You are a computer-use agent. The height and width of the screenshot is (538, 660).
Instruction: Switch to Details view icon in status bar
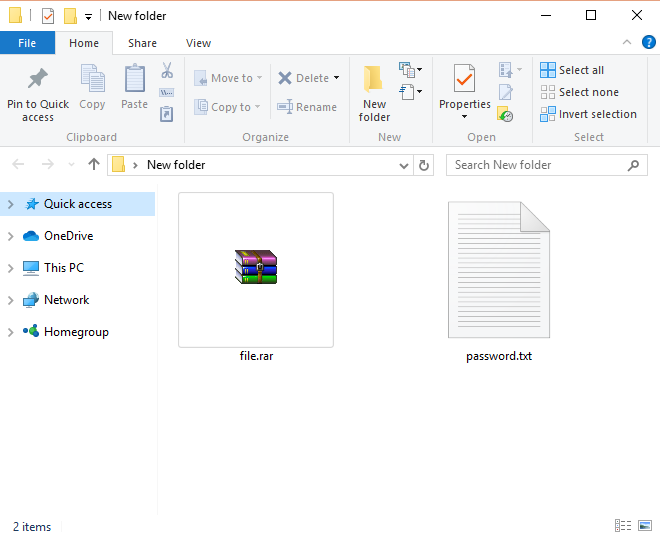[x=623, y=525]
